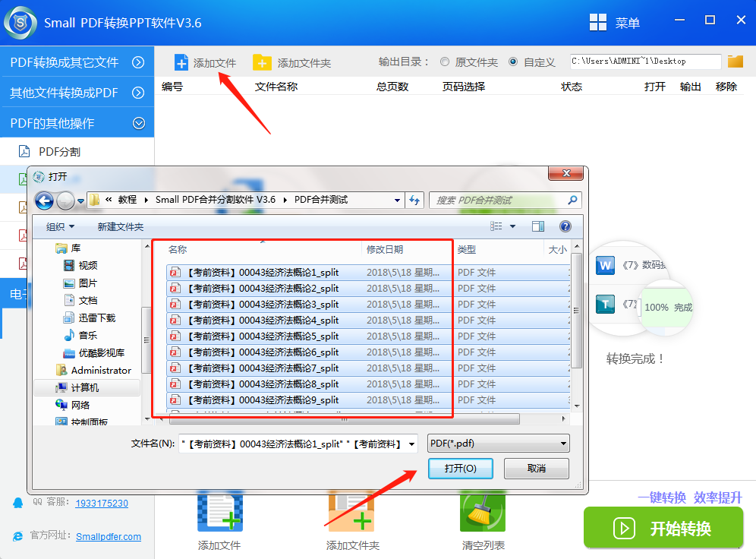
Task: Click the 文件名 text field
Action: pyautogui.click(x=293, y=444)
